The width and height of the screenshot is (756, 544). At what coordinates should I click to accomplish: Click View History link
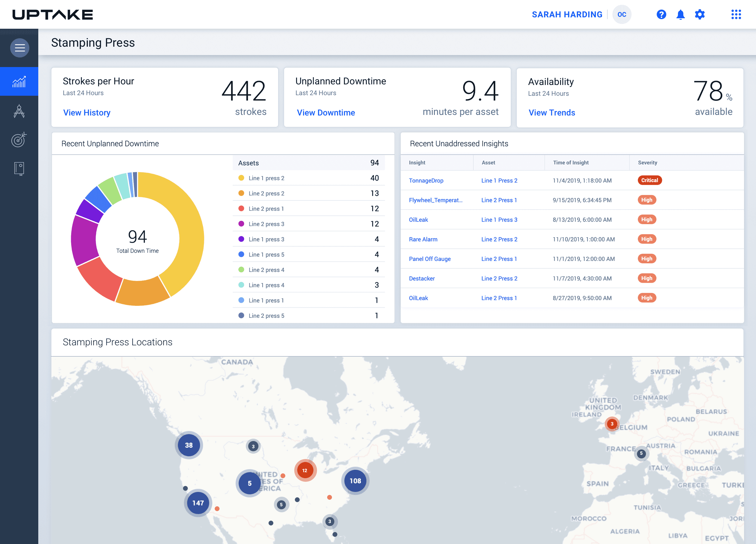pyautogui.click(x=87, y=113)
